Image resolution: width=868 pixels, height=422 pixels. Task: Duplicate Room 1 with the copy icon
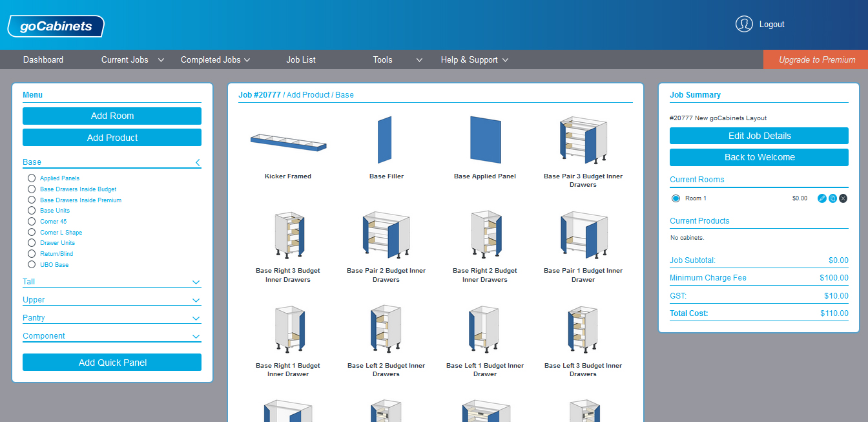(x=832, y=198)
